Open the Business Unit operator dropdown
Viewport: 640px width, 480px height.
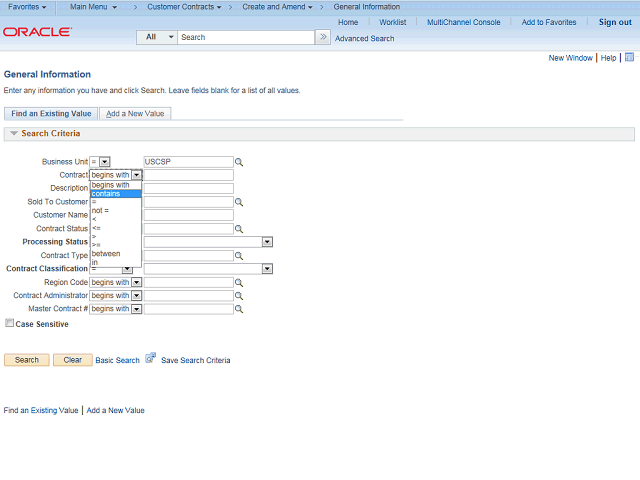[x=105, y=162]
